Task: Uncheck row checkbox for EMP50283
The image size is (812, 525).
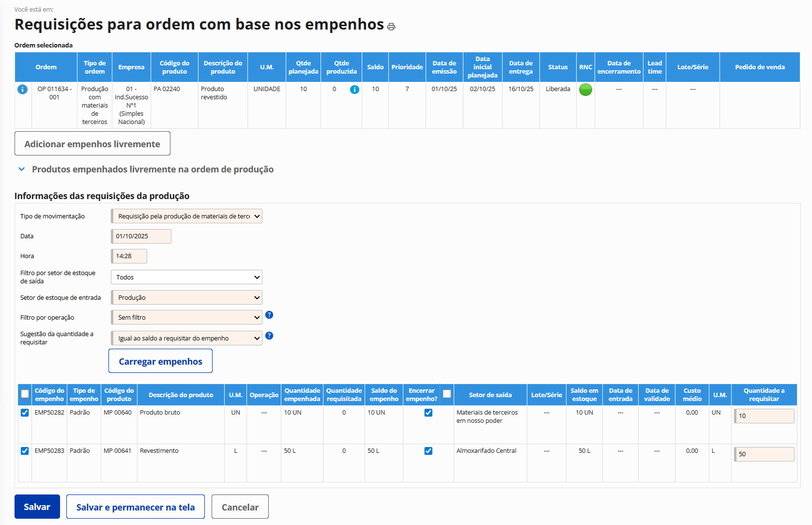Action: tap(25, 451)
